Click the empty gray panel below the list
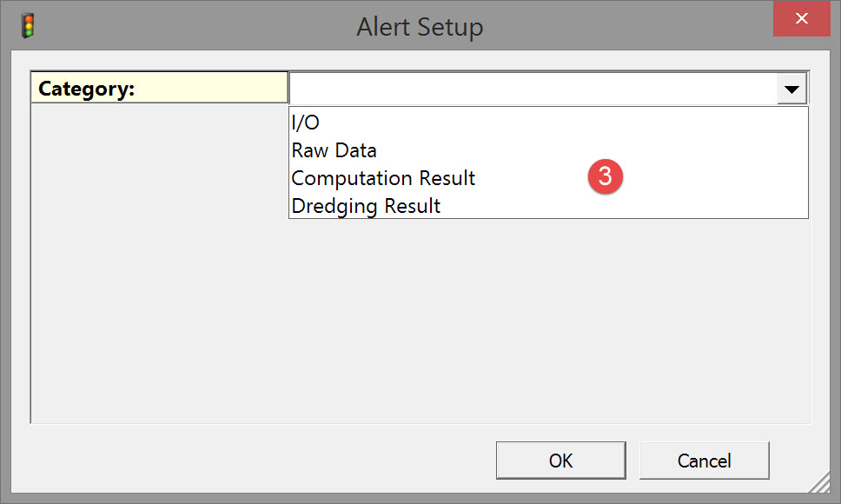This screenshot has width=841, height=504. [x=547, y=322]
